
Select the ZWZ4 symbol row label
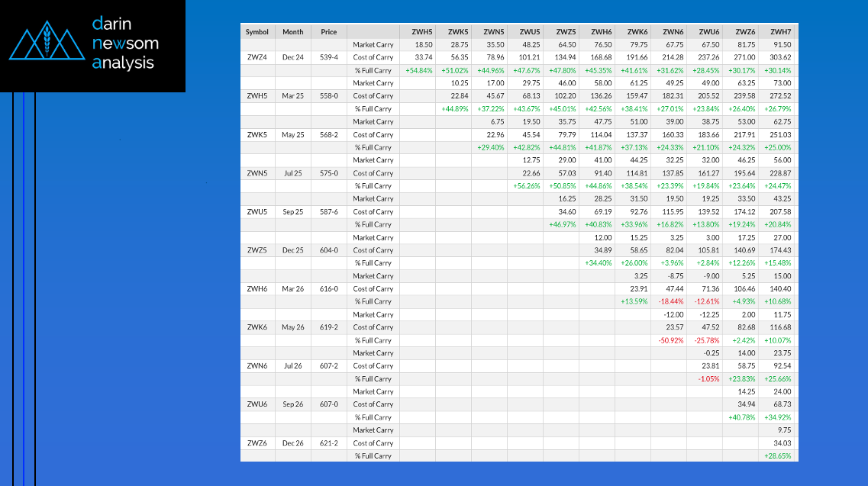click(x=257, y=57)
